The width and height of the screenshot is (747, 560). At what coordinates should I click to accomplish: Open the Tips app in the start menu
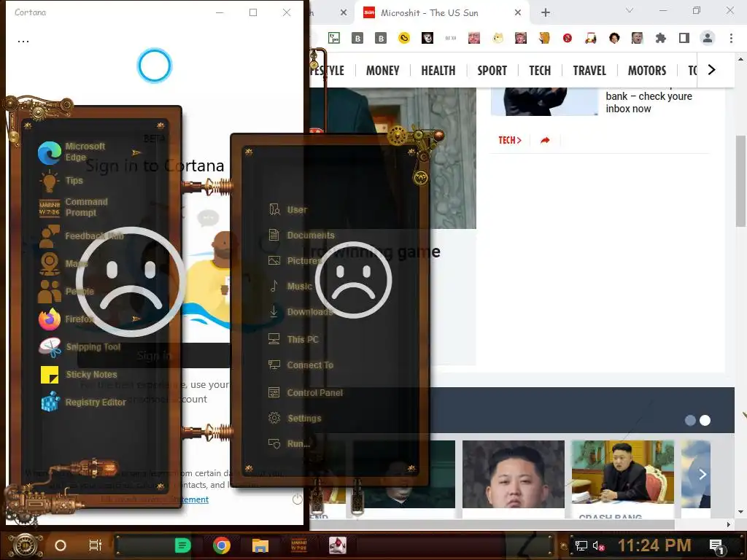[x=61, y=181]
